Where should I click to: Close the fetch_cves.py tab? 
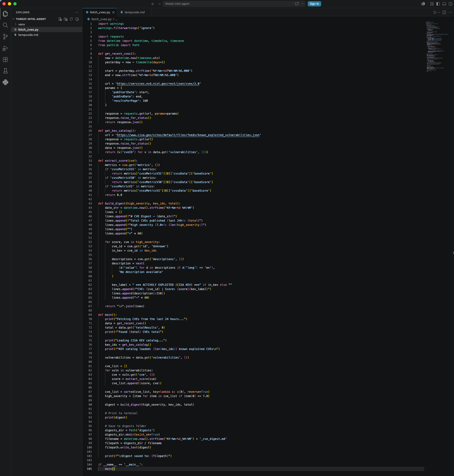point(114,12)
